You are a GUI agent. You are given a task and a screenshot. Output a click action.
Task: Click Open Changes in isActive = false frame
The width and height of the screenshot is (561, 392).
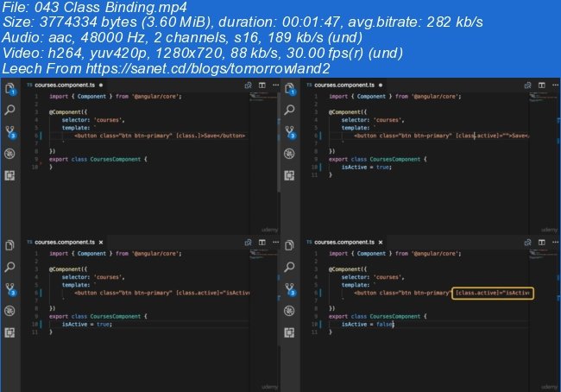(x=527, y=243)
